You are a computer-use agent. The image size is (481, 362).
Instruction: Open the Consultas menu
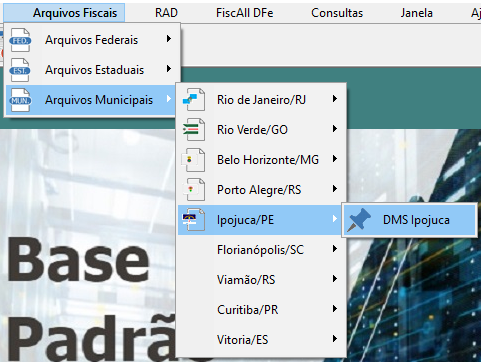(337, 13)
